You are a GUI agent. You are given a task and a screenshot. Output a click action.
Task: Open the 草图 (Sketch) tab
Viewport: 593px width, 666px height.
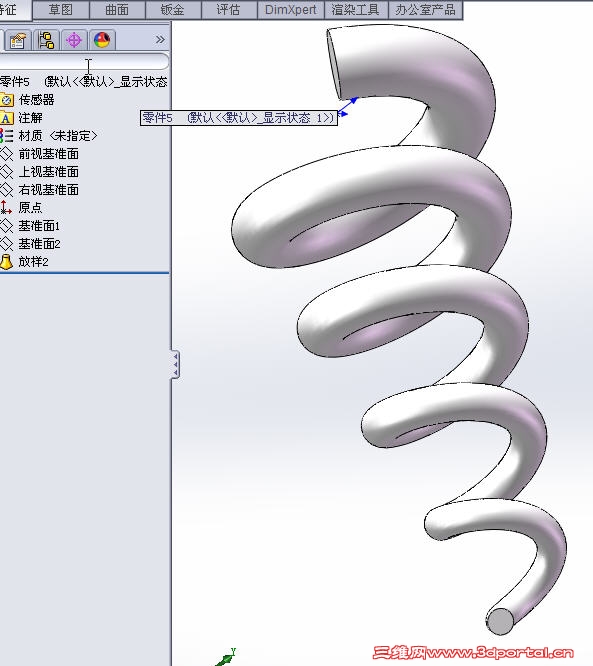(x=61, y=9)
